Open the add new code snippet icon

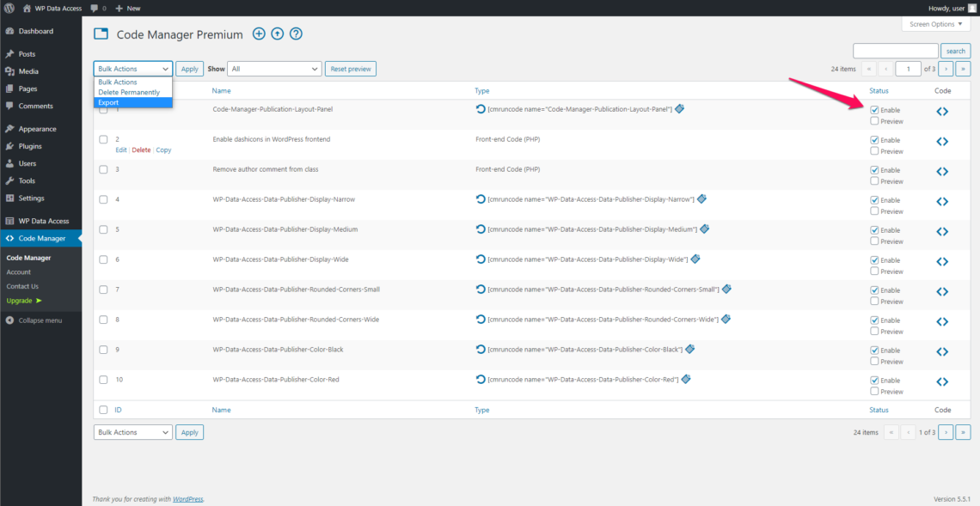(258, 34)
